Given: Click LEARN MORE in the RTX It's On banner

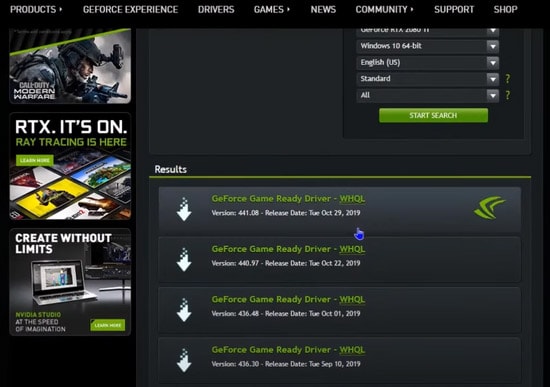Looking at the screenshot, I should tap(35, 160).
